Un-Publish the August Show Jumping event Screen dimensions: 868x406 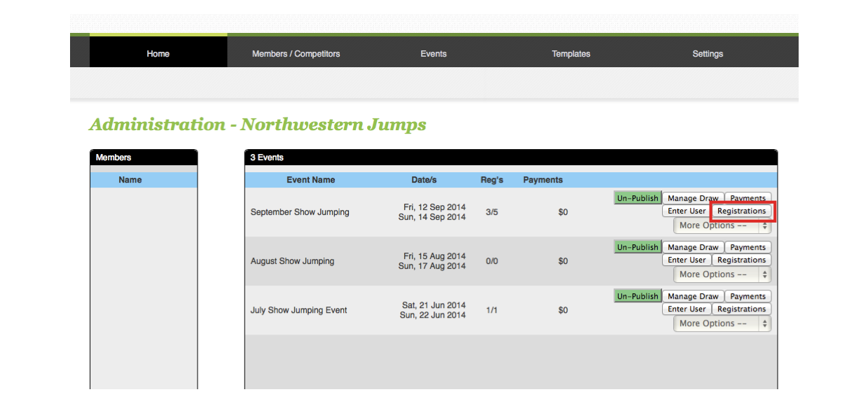pos(638,247)
